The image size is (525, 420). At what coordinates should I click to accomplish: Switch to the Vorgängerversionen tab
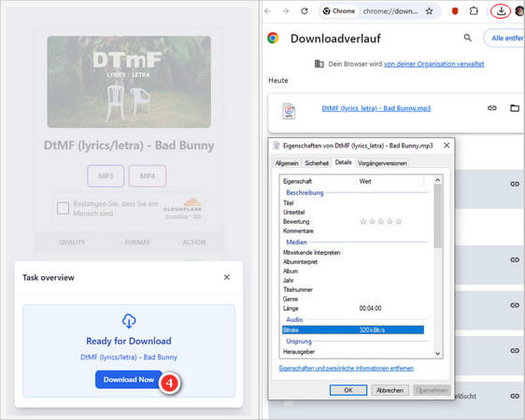(382, 163)
